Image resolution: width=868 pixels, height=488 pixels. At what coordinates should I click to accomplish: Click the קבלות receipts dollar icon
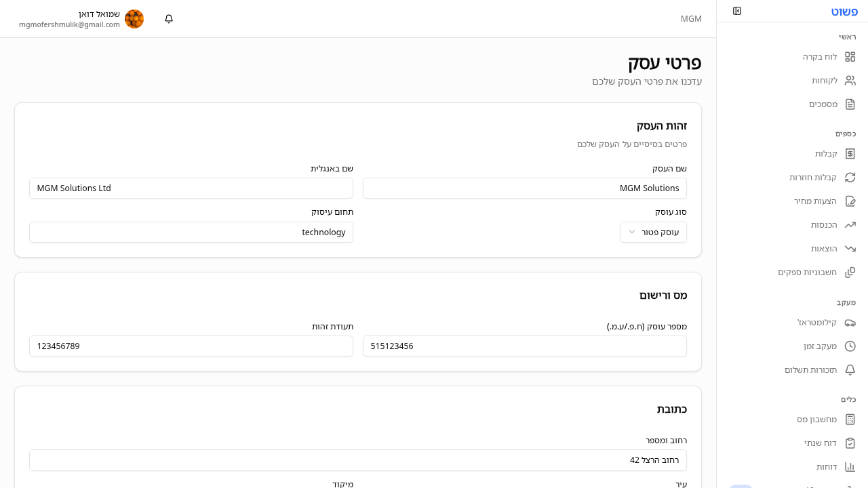850,153
